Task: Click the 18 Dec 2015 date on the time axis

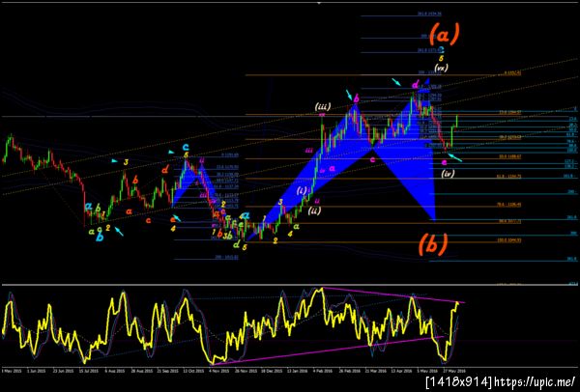Action: (x=271, y=370)
